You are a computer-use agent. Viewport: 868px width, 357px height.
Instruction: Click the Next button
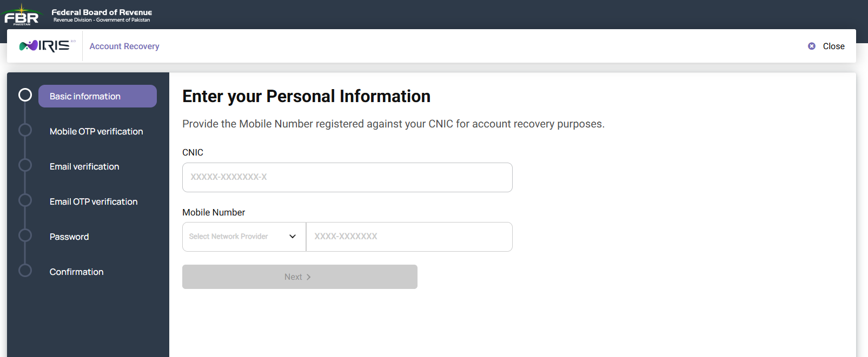300,277
